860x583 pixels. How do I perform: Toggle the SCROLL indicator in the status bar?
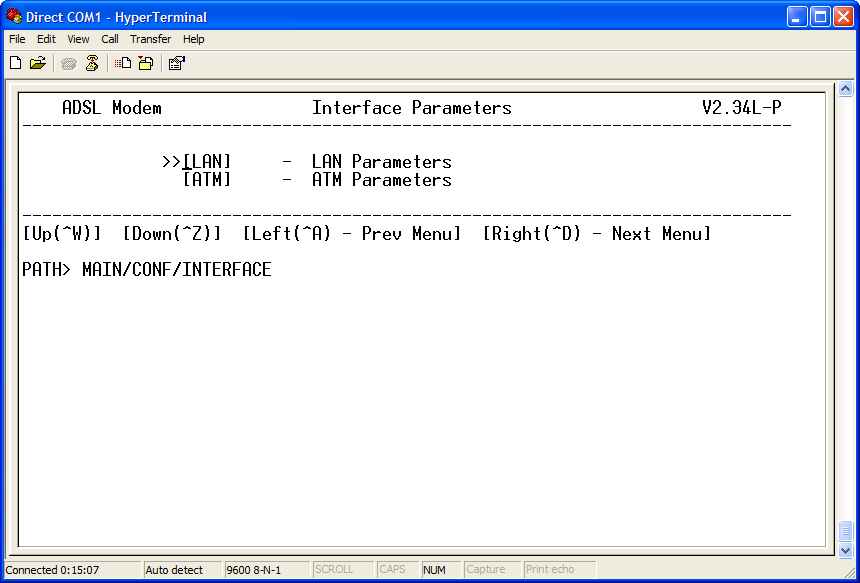pyautogui.click(x=343, y=568)
